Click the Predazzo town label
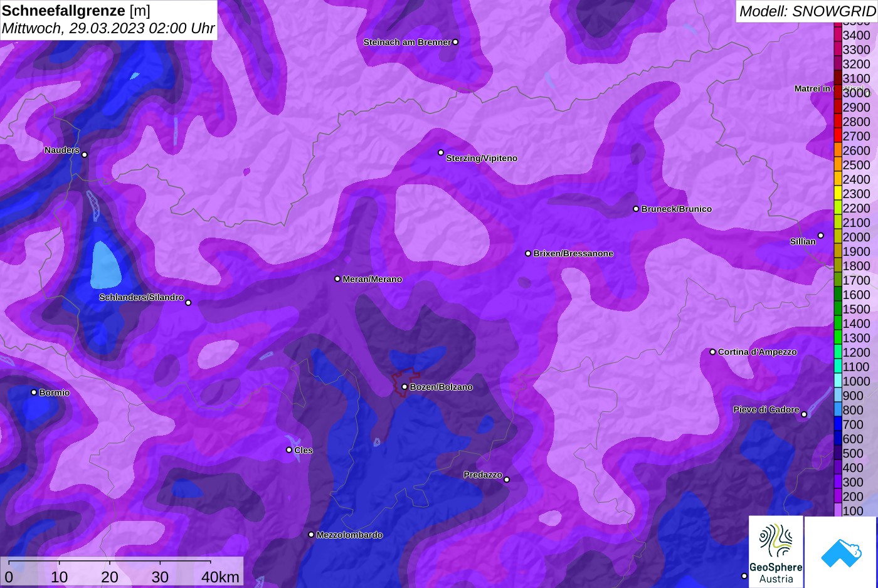Image resolution: width=878 pixels, height=588 pixels. [x=483, y=475]
